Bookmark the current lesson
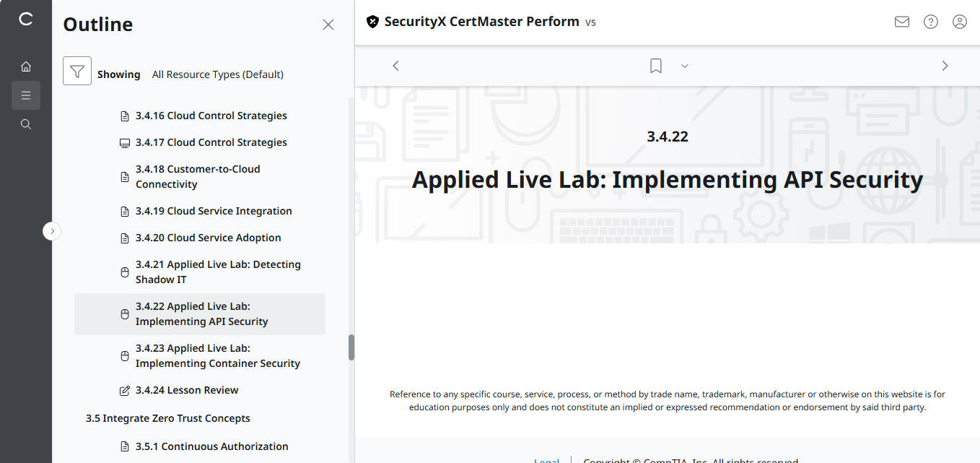Image resolution: width=980 pixels, height=463 pixels. tap(655, 66)
